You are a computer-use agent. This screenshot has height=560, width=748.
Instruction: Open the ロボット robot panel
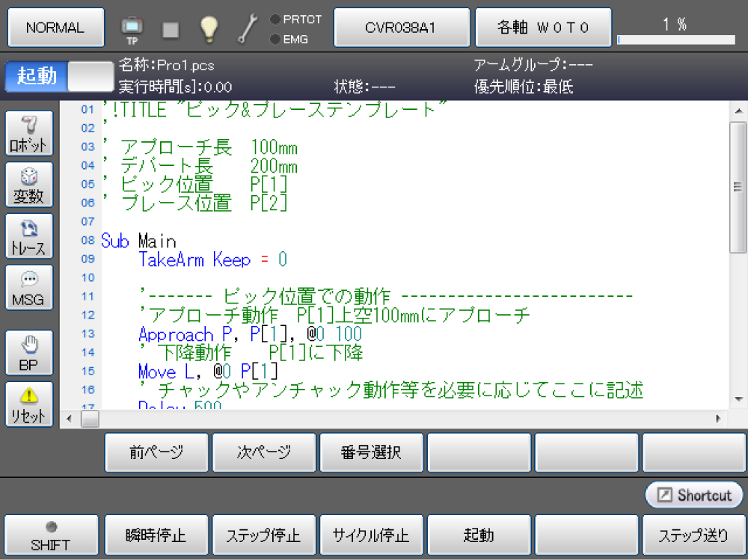[x=29, y=134]
